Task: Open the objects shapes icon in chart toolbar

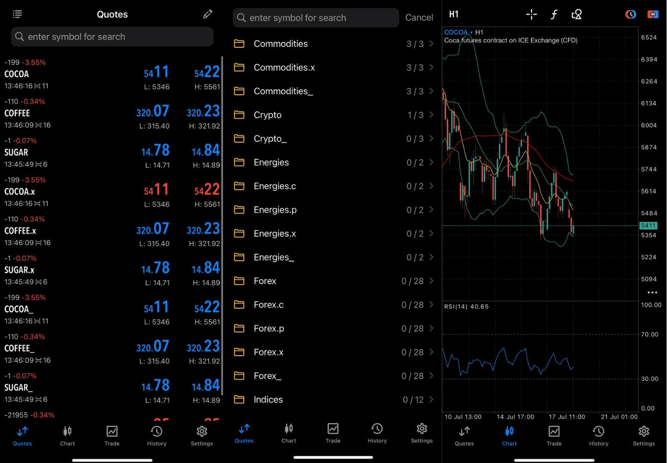Action: (x=576, y=15)
